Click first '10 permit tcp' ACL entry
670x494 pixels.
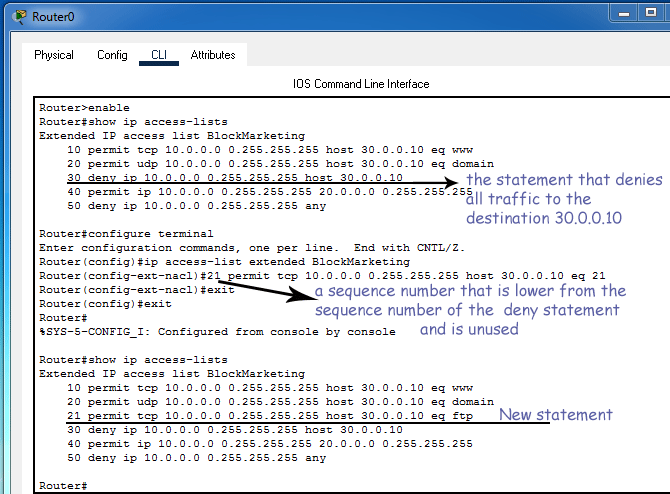270,150
